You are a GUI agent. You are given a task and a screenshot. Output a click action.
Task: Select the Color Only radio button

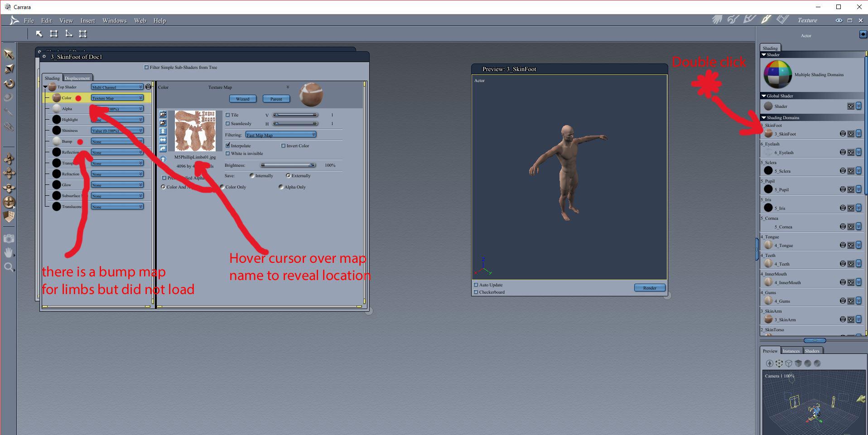222,187
